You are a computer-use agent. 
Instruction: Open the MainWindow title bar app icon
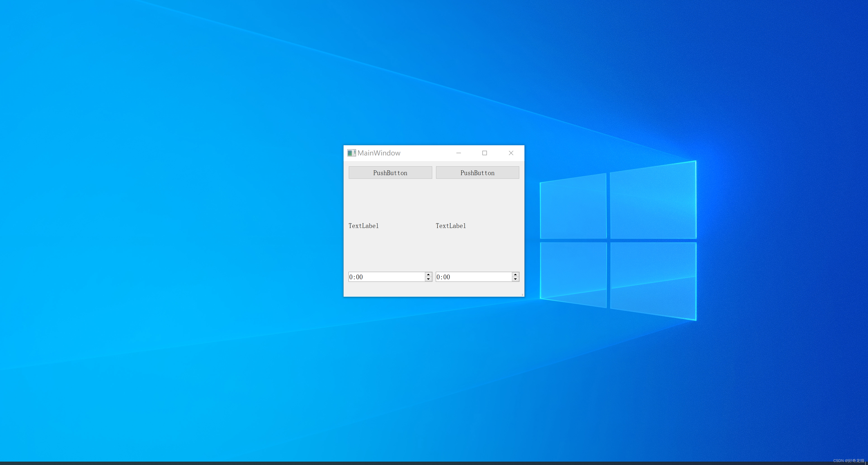pyautogui.click(x=351, y=153)
